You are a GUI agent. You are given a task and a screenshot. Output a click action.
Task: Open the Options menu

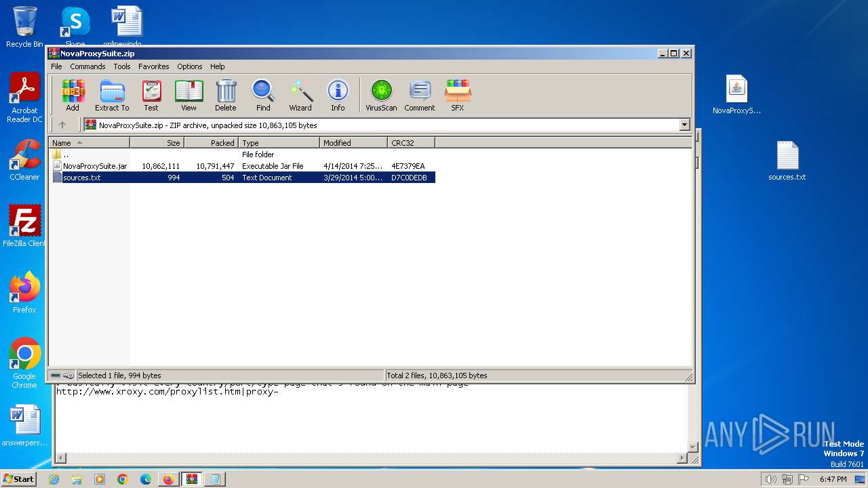click(190, 66)
